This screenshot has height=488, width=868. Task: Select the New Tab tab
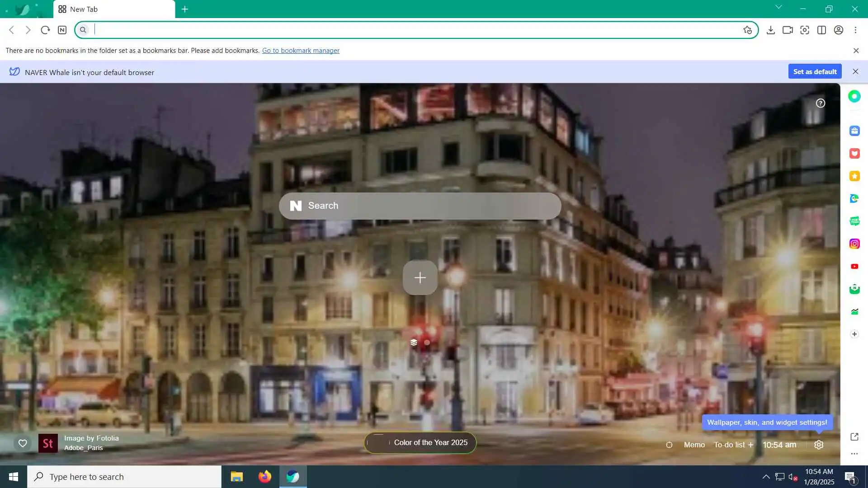pos(114,9)
